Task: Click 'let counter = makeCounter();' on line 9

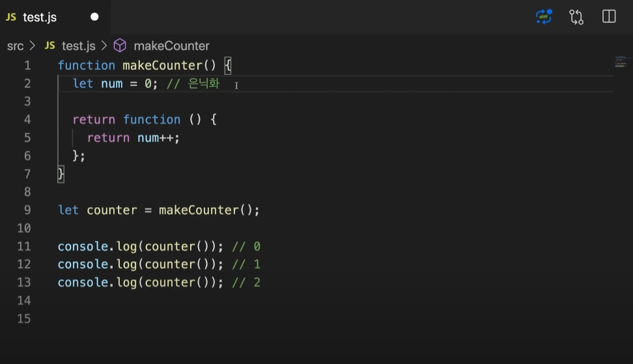Action: tap(159, 210)
